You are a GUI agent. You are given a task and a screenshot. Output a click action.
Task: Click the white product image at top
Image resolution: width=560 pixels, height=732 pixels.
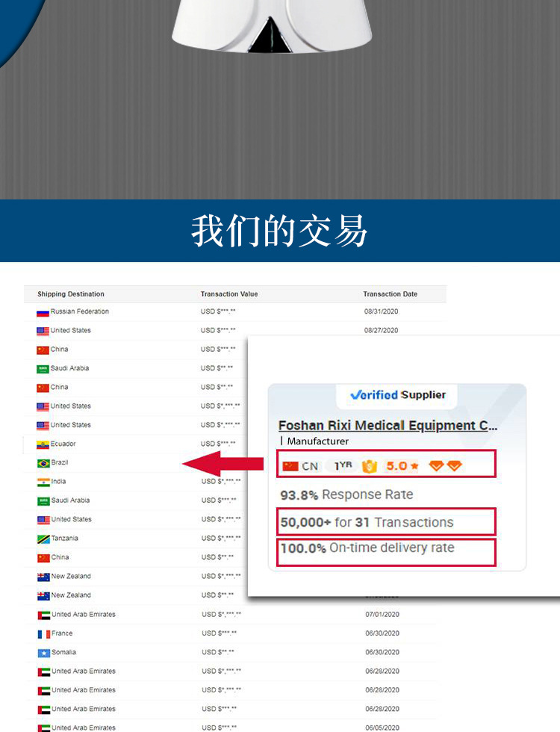(271, 25)
